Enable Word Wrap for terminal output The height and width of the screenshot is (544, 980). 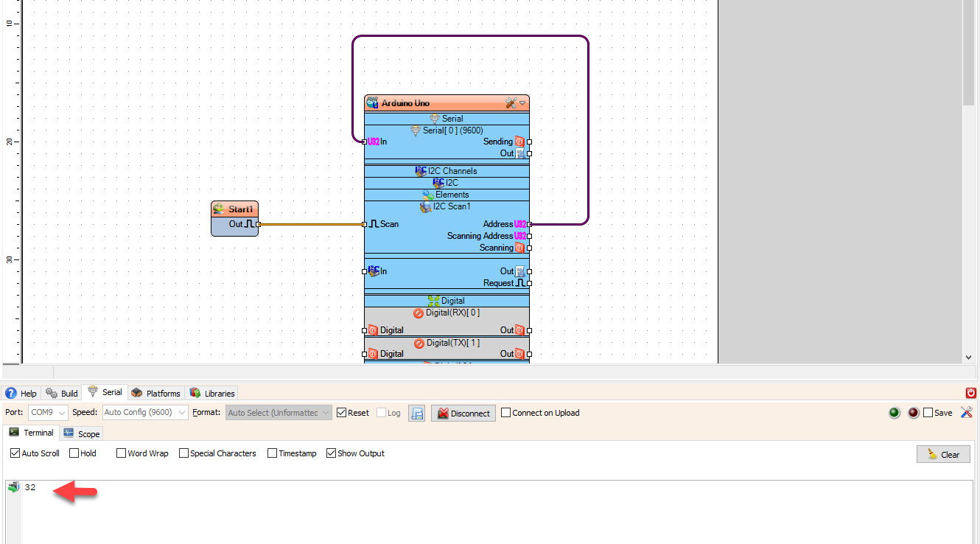[121, 453]
